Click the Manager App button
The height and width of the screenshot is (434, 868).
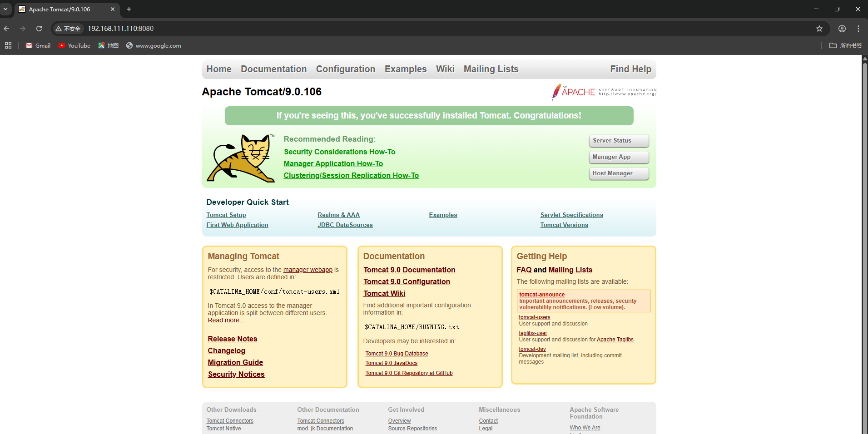(619, 157)
